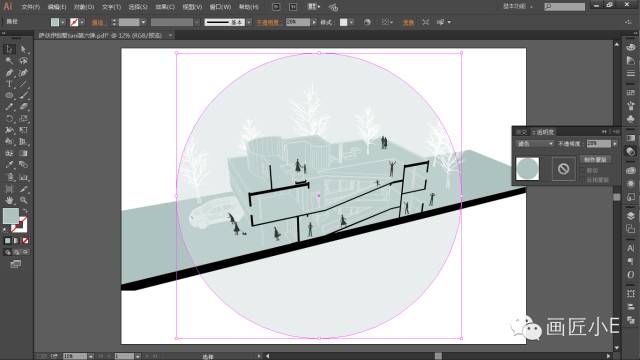Select the Magic Wand tool
640x360 pixels.
pyautogui.click(x=9, y=61)
